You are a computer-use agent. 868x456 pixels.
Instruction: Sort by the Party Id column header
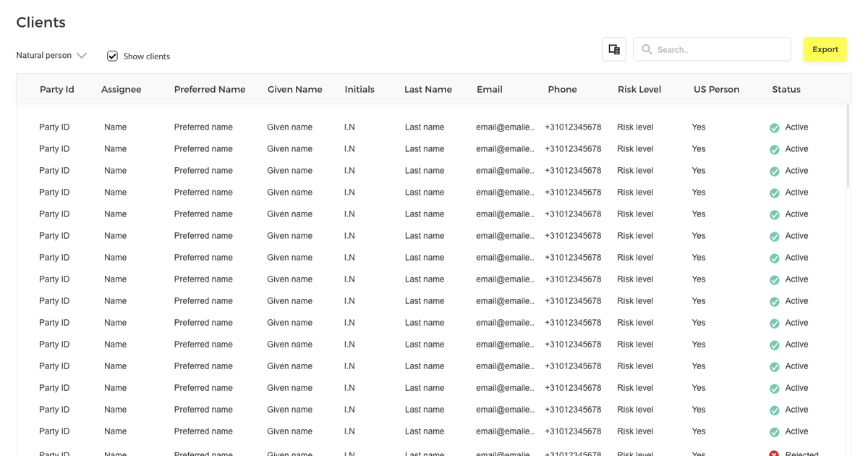coord(56,90)
